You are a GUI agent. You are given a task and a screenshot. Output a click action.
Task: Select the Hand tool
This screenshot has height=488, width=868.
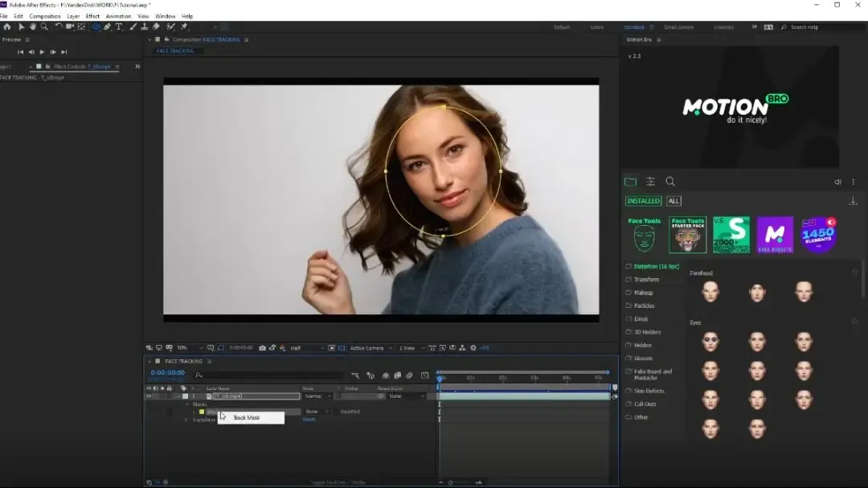coord(33,27)
